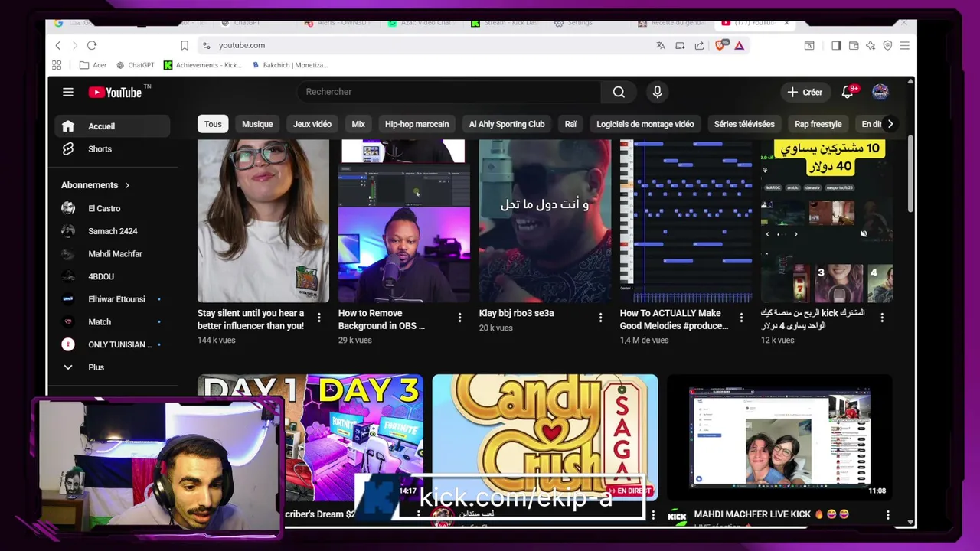Click the share icon in the address bar
The height and width of the screenshot is (551, 980).
pos(699,45)
